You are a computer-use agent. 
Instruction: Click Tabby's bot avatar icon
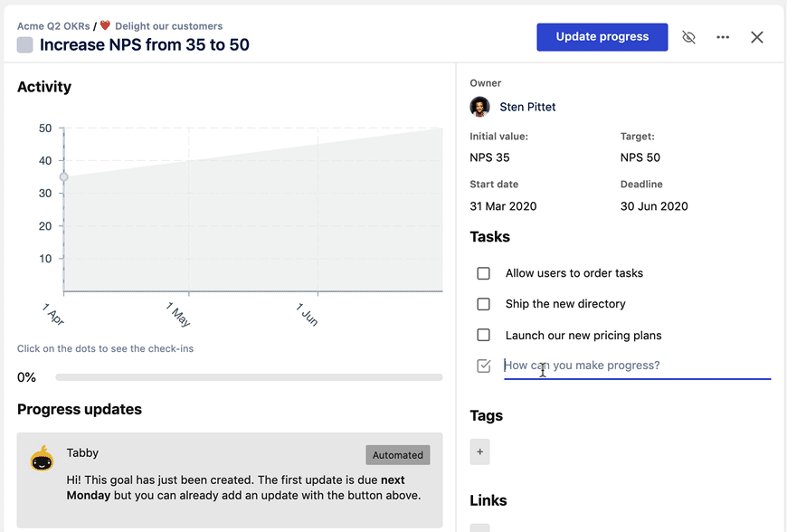[x=42, y=459]
